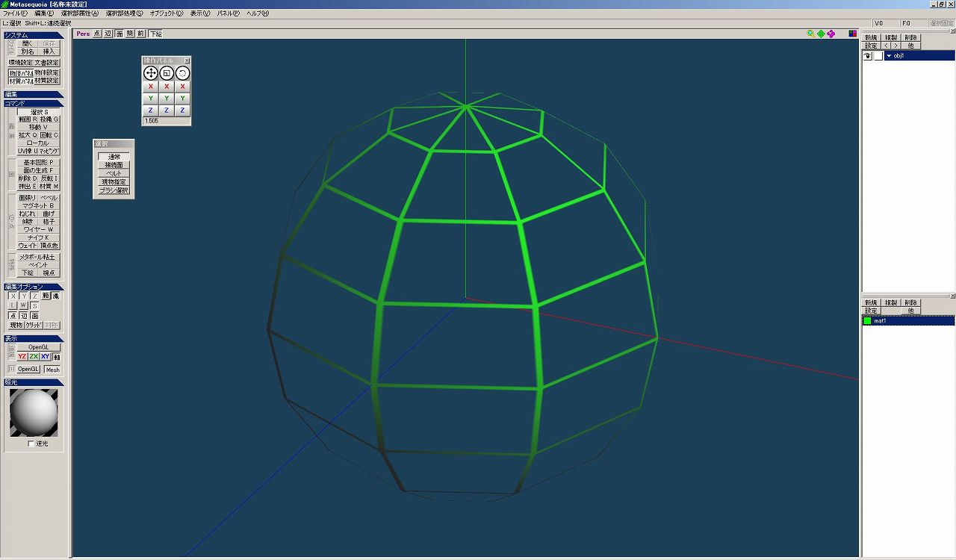This screenshot has width=956, height=560.
Task: Click the XY plane view button
Action: pos(46,357)
